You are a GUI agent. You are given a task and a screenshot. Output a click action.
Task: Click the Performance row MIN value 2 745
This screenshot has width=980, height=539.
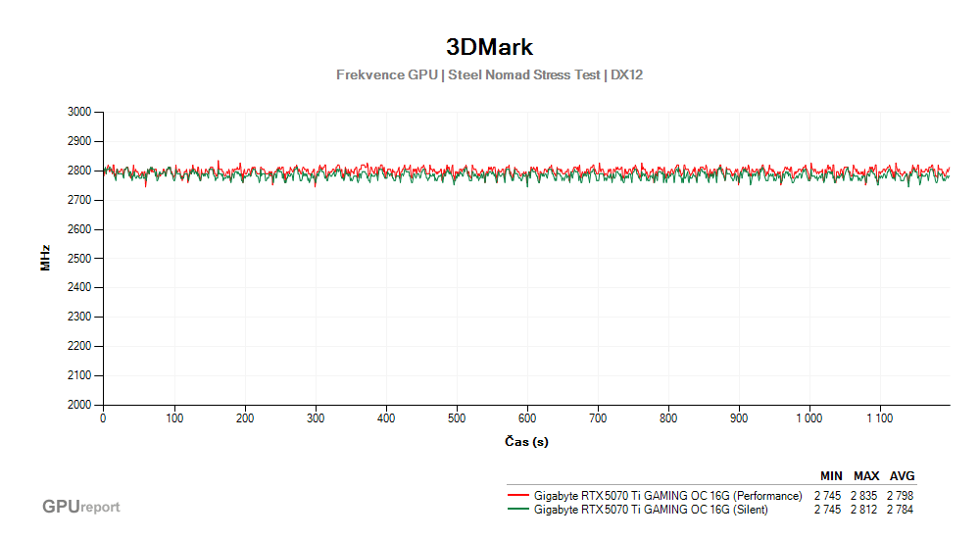827,496
